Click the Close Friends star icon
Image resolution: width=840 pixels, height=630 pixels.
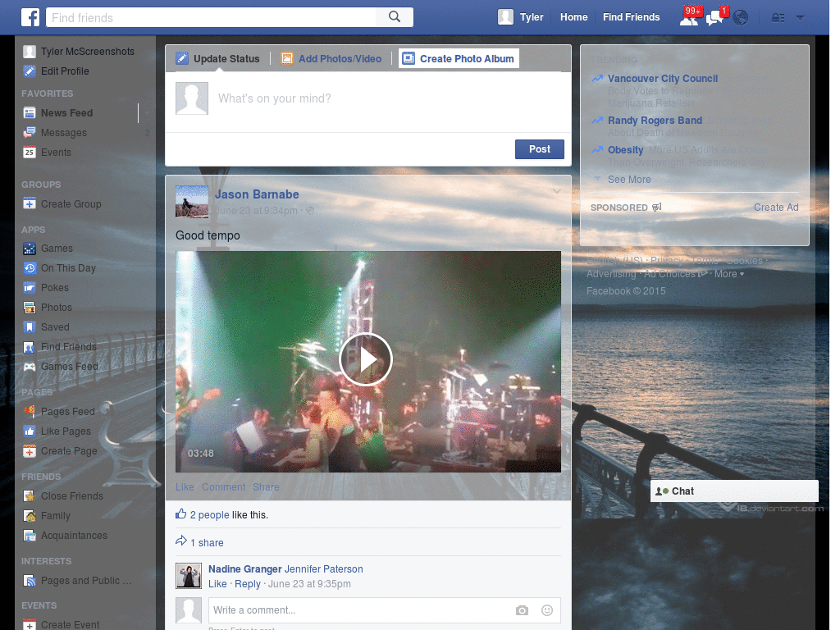[30, 496]
